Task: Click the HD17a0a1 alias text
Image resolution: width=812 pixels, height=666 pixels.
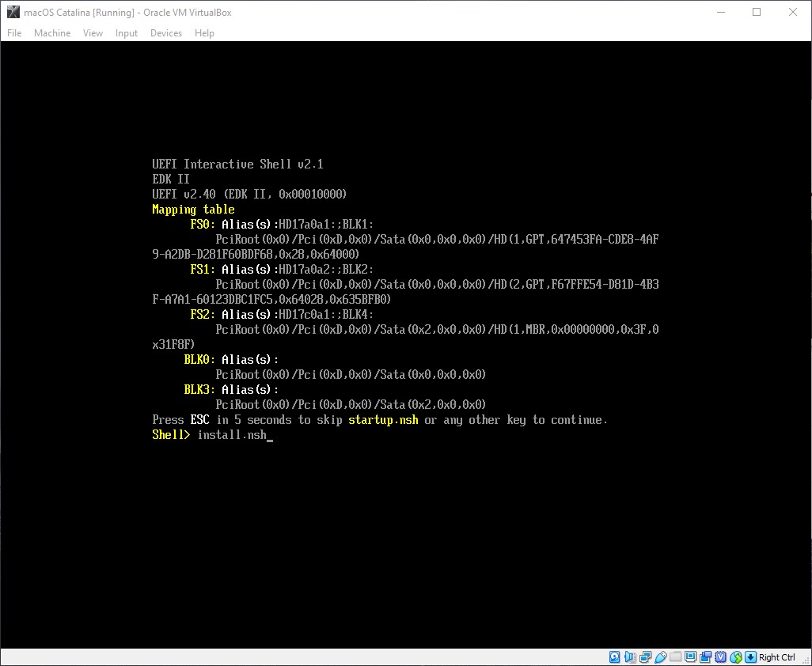Action: [x=304, y=225]
